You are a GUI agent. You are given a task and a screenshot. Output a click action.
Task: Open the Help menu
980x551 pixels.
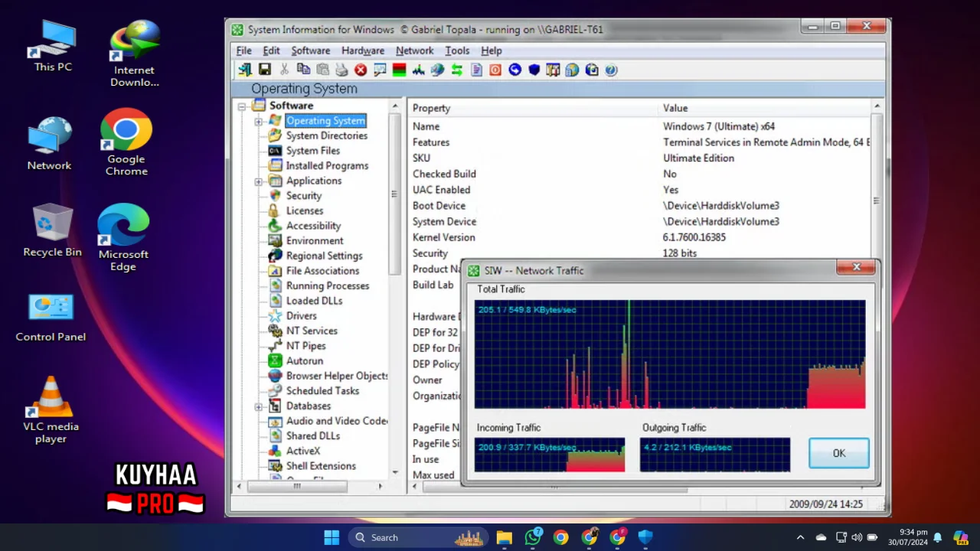pos(492,51)
